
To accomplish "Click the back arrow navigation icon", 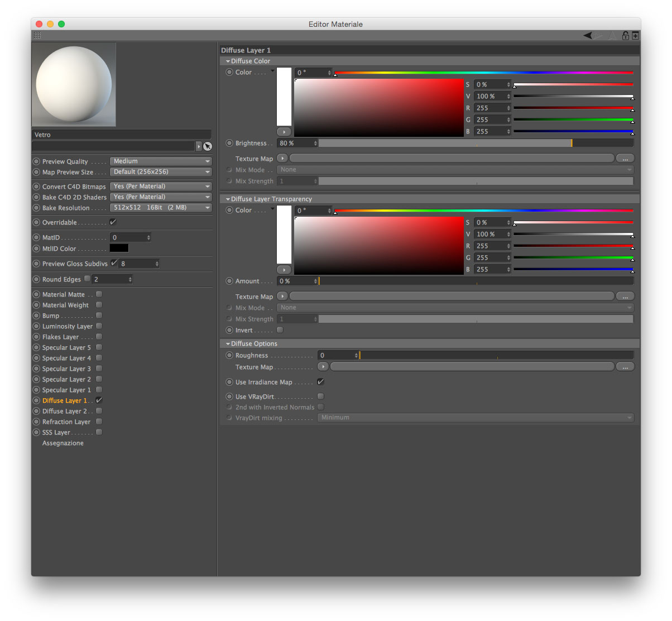I will (588, 36).
